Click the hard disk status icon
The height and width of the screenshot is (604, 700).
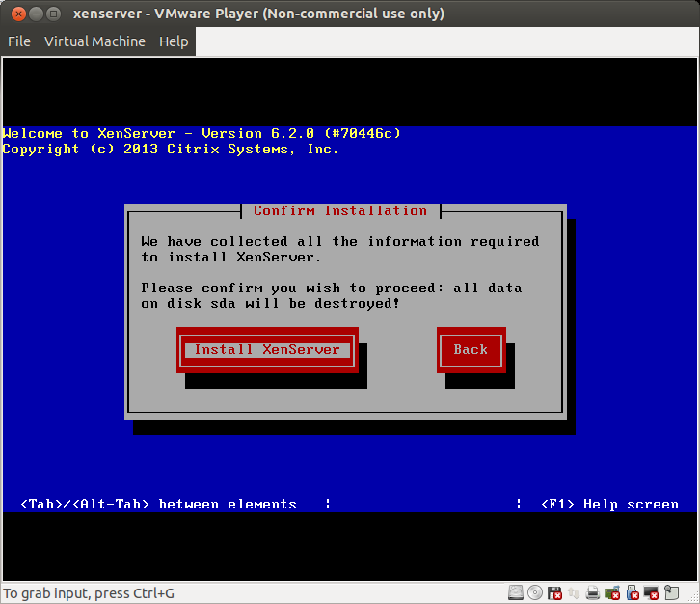516,592
